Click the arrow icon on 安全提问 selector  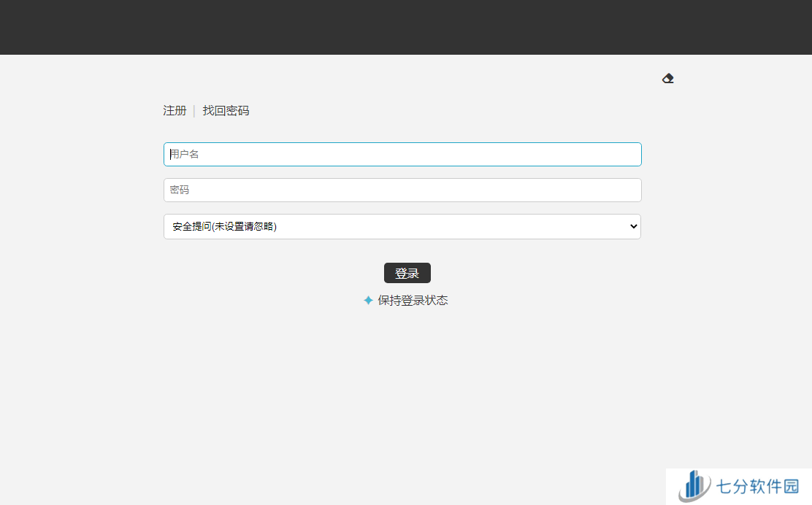[x=633, y=226]
